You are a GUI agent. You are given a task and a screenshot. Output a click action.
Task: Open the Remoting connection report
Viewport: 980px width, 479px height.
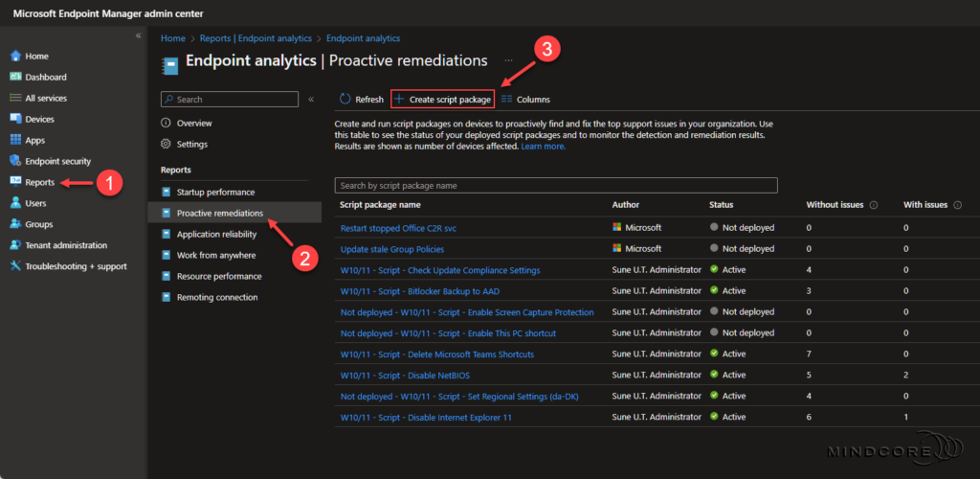[217, 297]
